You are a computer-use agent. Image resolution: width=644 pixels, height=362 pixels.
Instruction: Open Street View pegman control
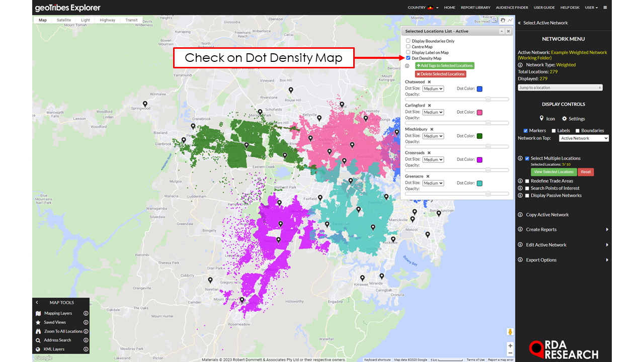pyautogui.click(x=510, y=332)
